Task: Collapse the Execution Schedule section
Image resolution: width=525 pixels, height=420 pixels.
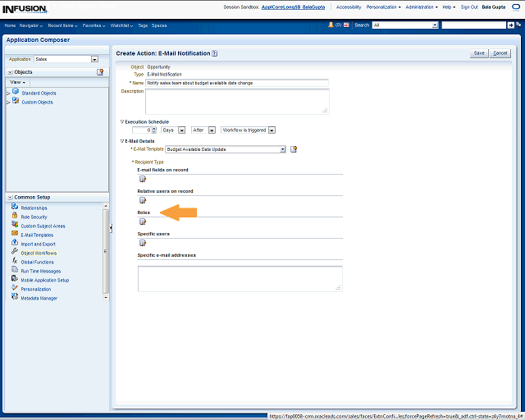Action: click(122, 121)
